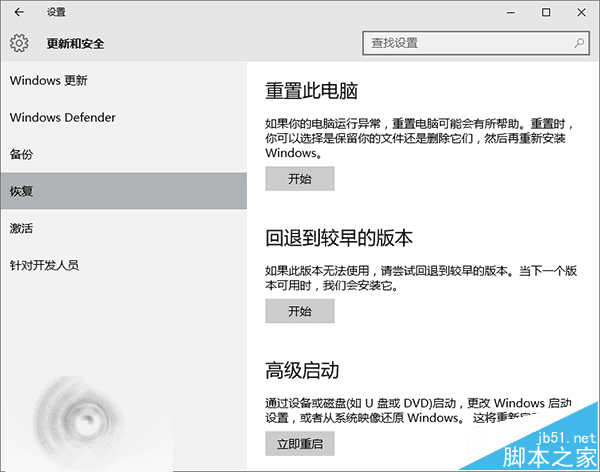Click 开始 under 重置此电脑
The width and height of the screenshot is (600, 472).
point(300,178)
